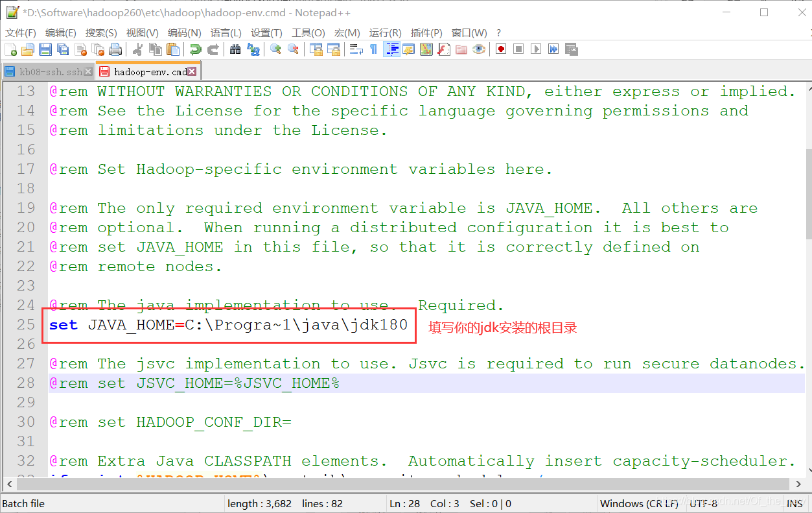Save the recorded macro icon

coord(571,49)
